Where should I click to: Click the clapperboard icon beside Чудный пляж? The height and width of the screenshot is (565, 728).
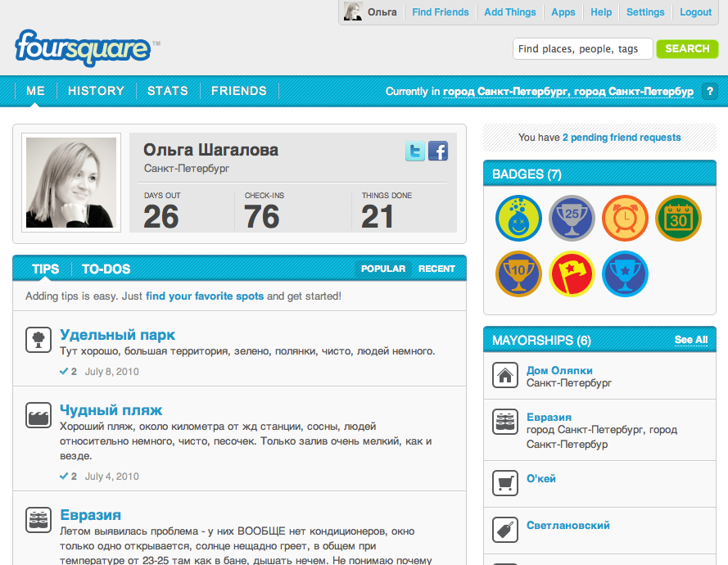tap(38, 415)
